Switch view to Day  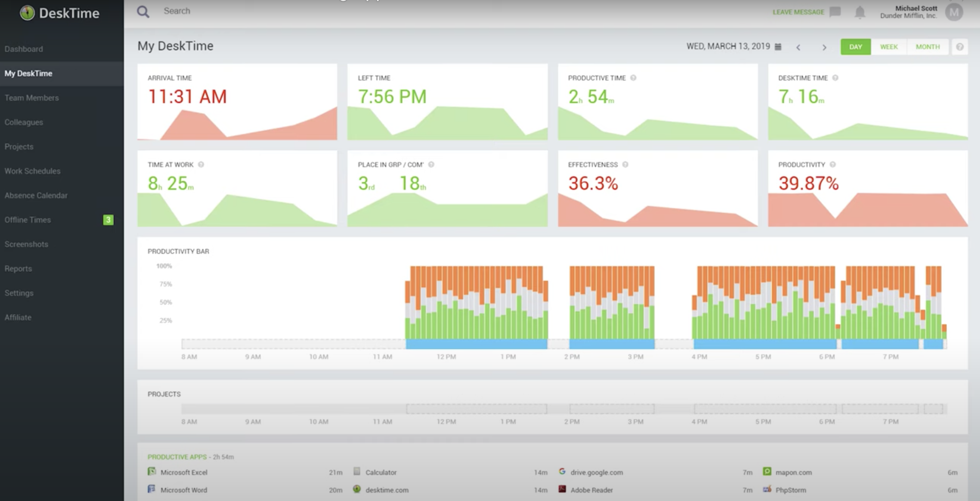pos(855,47)
